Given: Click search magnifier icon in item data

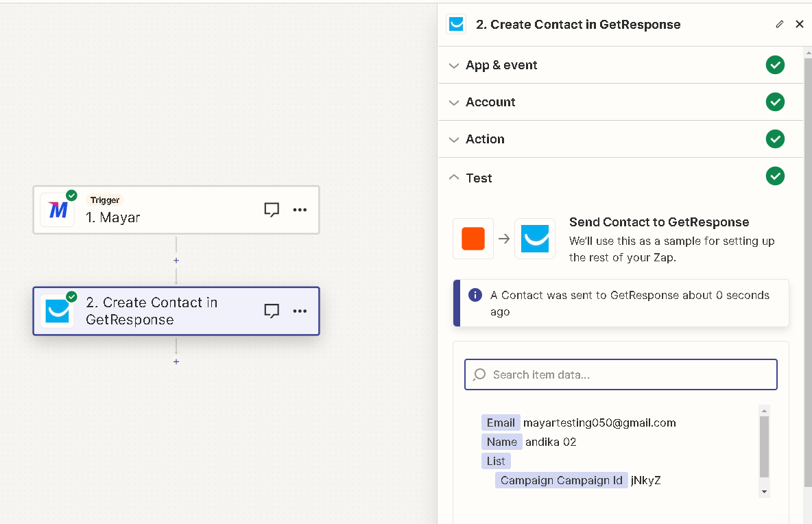Looking at the screenshot, I should coord(479,374).
